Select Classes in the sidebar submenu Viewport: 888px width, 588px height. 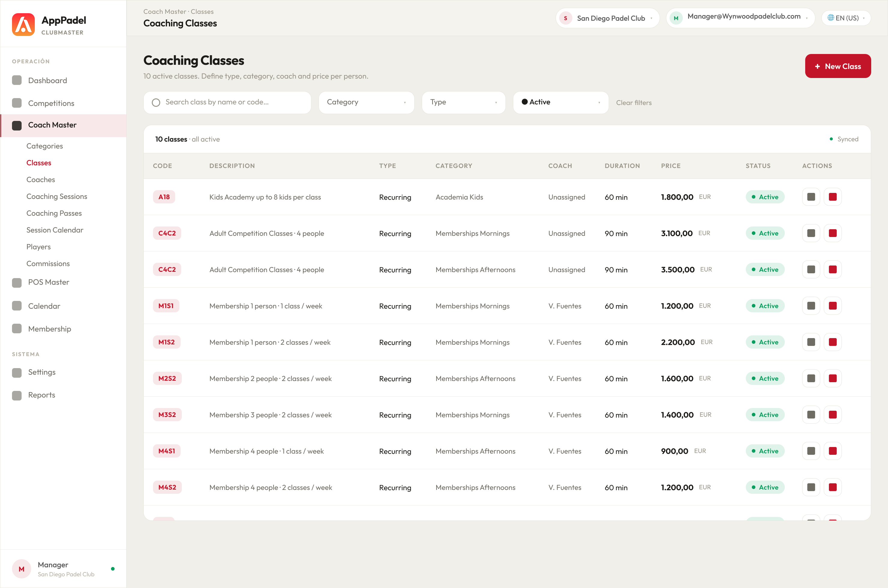pos(39,163)
